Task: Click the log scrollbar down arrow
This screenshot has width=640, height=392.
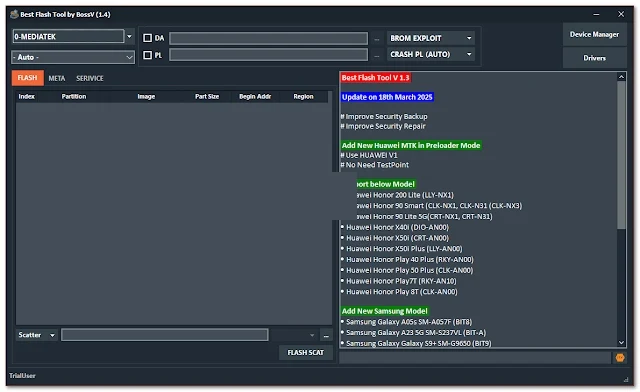Action: pos(621,343)
